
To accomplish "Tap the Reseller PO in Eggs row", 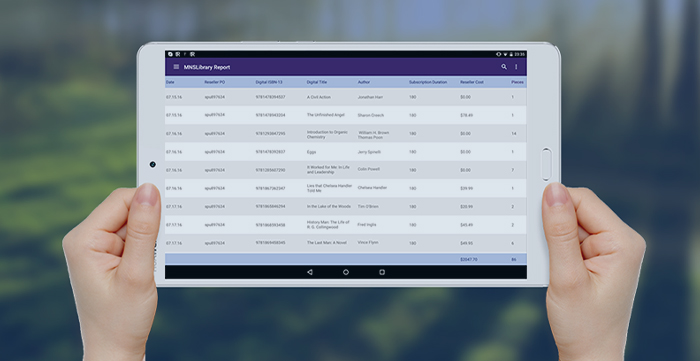I will (x=215, y=152).
